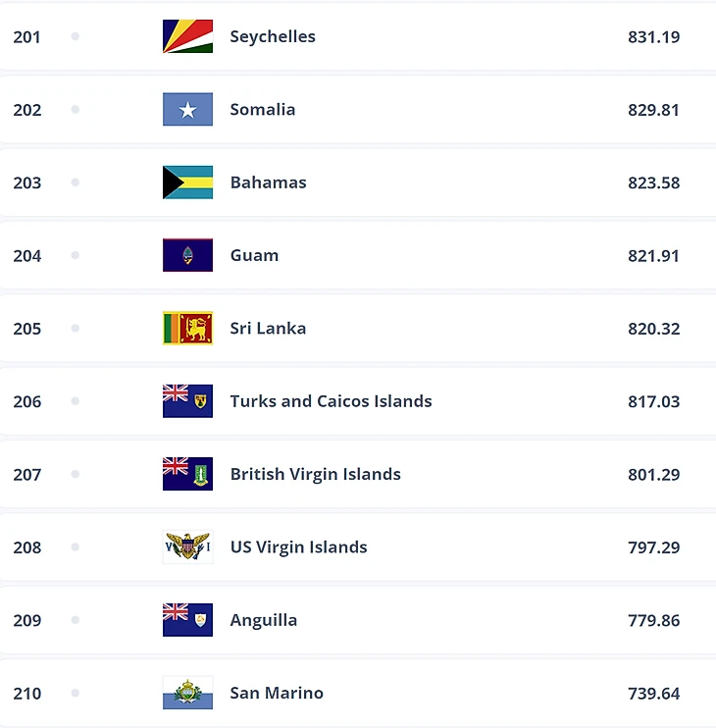Click the US Virgin Islands flag
The image size is (716, 728).
click(x=187, y=546)
